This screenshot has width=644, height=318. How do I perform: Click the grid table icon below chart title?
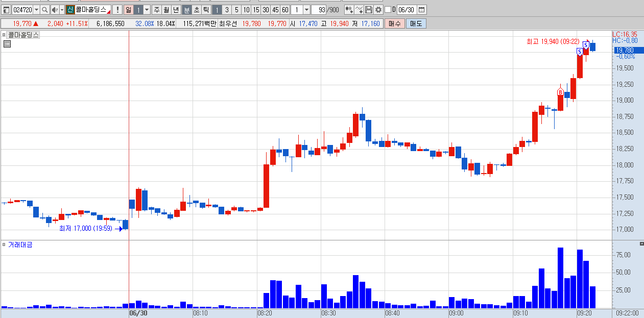pos(7,44)
